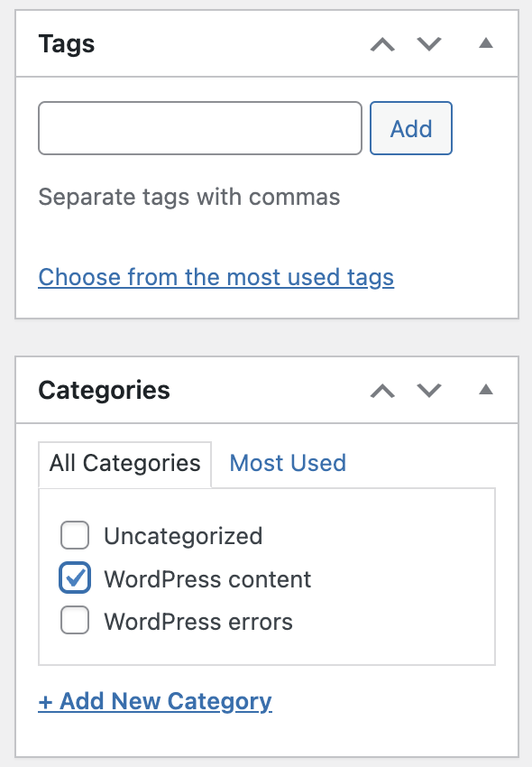Screen dimensions: 532x767
Task: Move the Tags panel up
Action: pos(382,44)
